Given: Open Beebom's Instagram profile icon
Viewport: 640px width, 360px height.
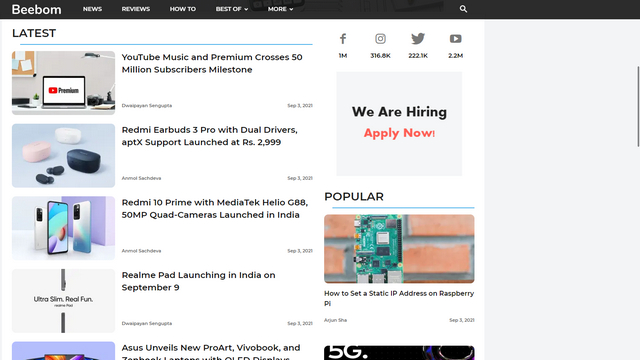Looking at the screenshot, I should [380, 39].
